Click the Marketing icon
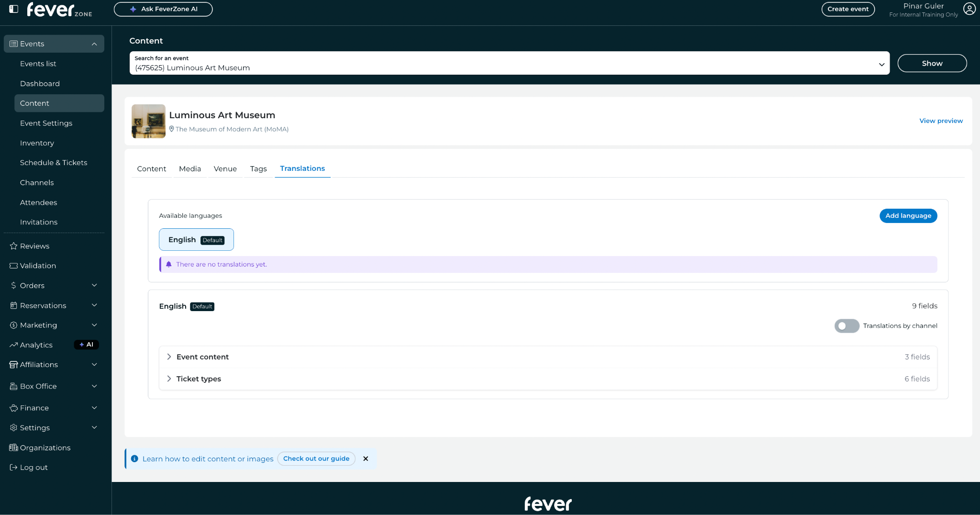Image resolution: width=980 pixels, height=515 pixels. point(13,325)
